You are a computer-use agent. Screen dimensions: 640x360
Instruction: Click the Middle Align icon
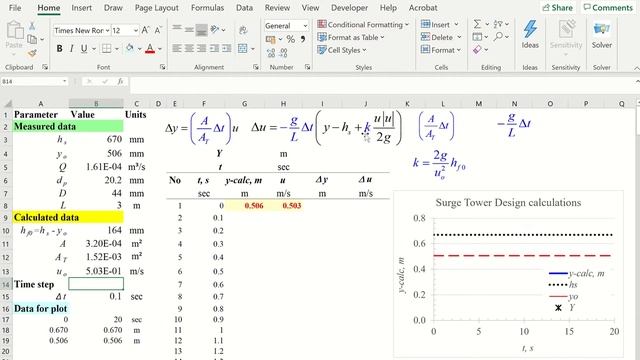pyautogui.click(x=189, y=29)
